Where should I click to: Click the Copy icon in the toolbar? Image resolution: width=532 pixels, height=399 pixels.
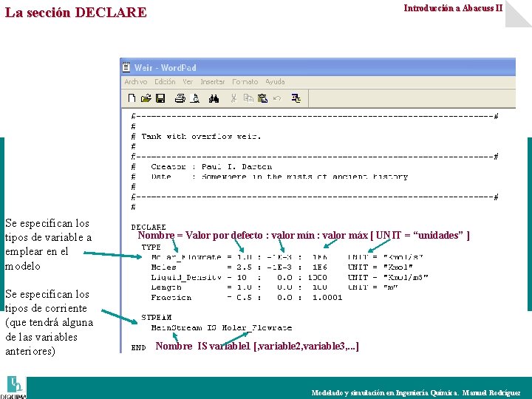pos(248,98)
